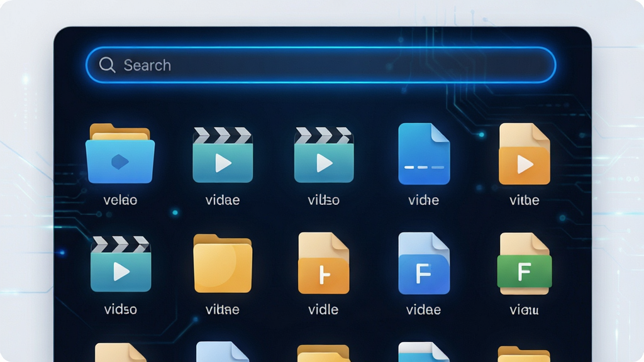Screen dimensions: 644x362
Task: Click the magnifying glass search icon
Action: (x=107, y=65)
